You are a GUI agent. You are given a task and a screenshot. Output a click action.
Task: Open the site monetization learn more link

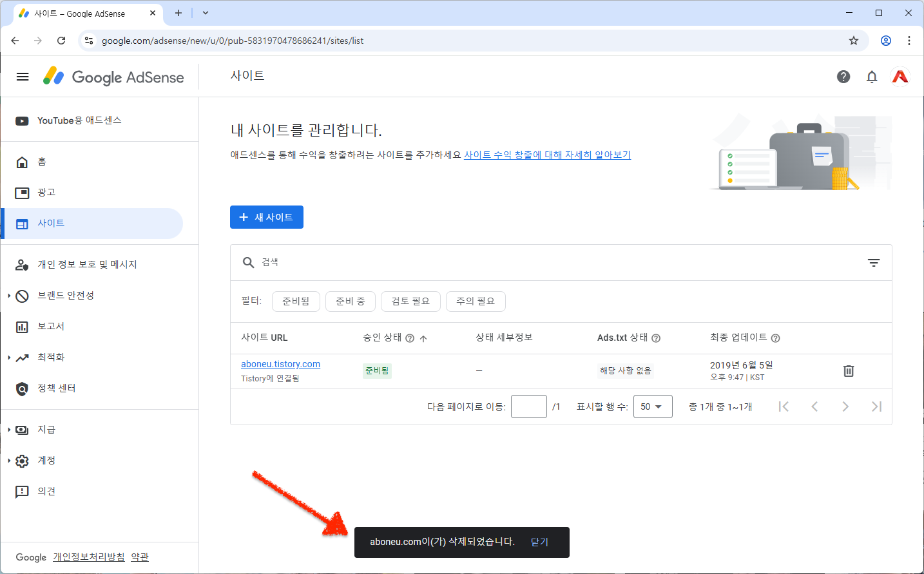547,155
